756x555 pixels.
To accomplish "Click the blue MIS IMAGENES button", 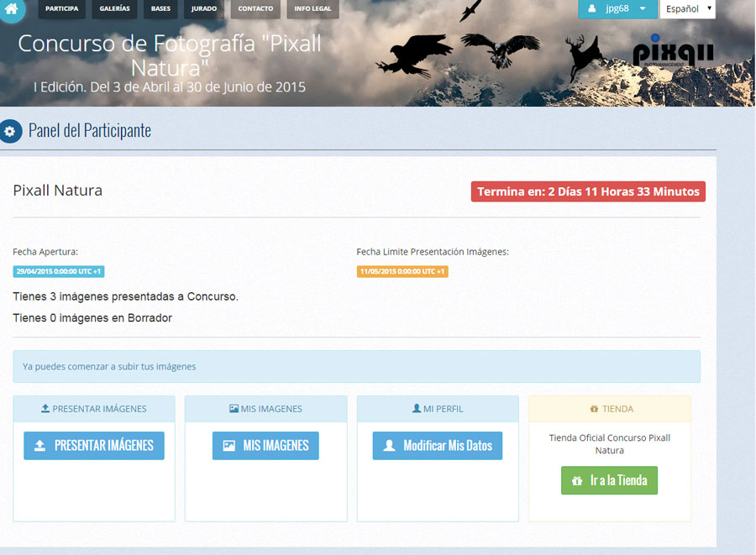I will click(265, 446).
